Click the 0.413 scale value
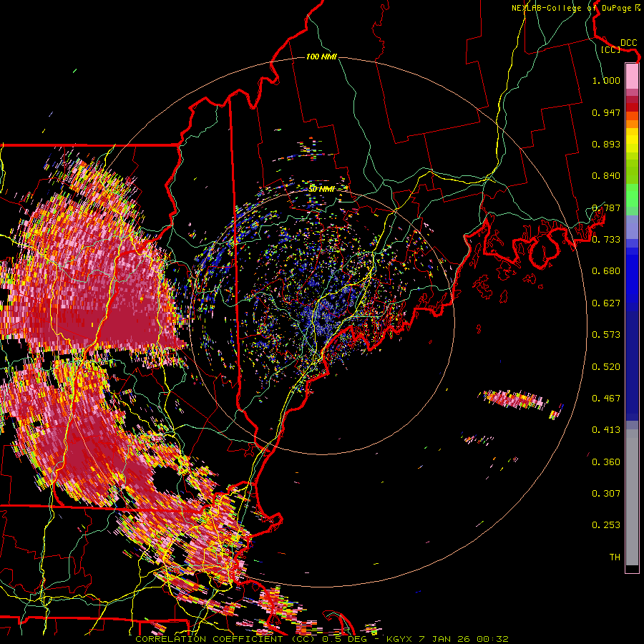The image size is (644, 644). 606,430
